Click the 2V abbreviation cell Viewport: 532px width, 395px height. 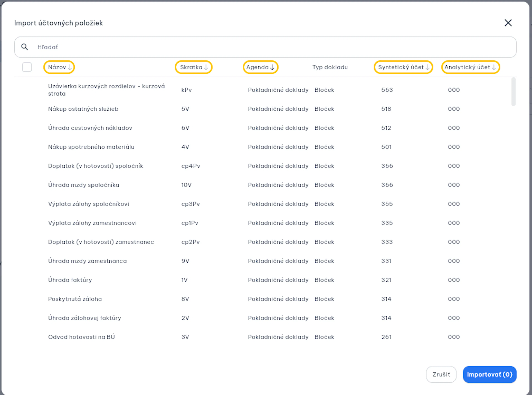185,318
